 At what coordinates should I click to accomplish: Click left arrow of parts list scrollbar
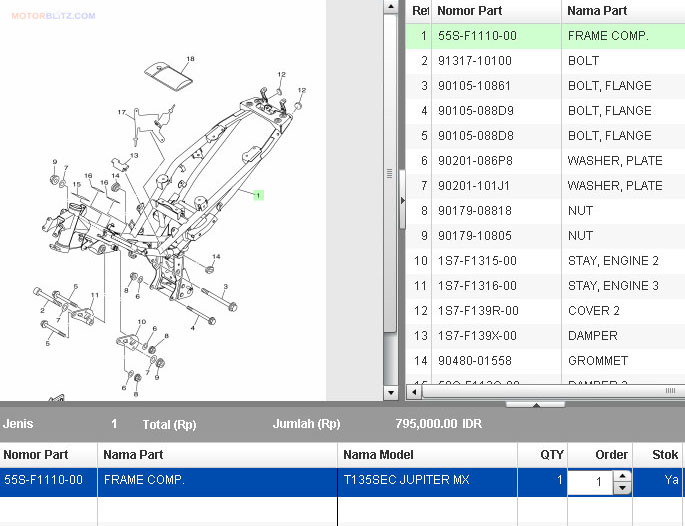[413, 390]
